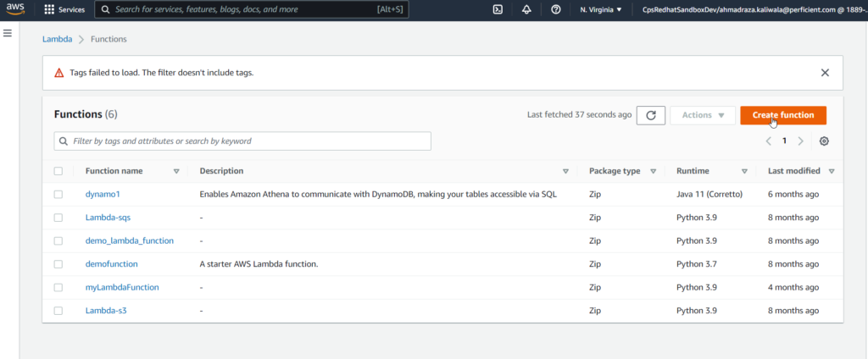Open the Lambda-s3 function
Image resolution: width=868 pixels, height=359 pixels.
click(106, 311)
